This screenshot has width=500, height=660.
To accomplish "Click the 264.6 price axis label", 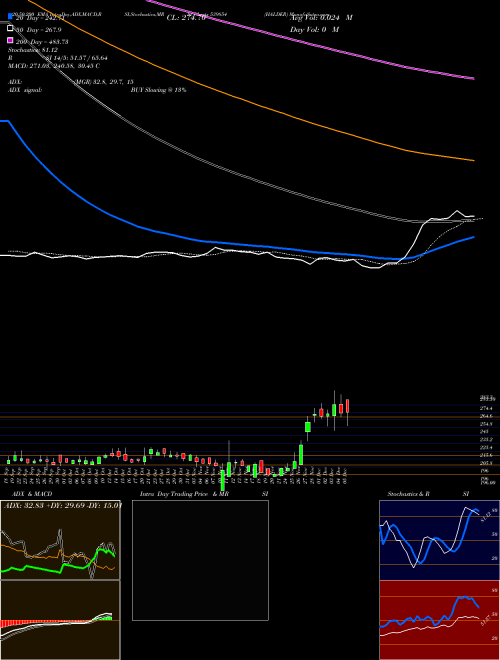I will pyautogui.click(x=488, y=416).
